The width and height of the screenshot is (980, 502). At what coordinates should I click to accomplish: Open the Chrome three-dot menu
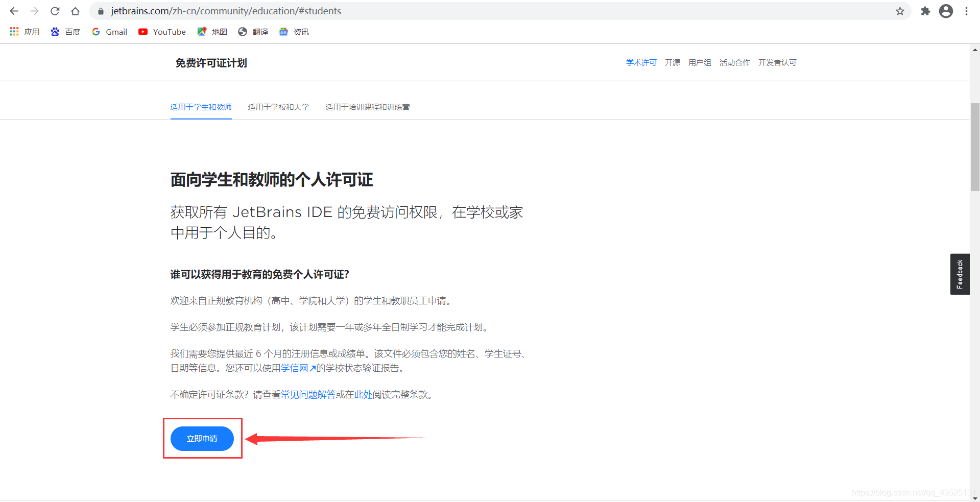pos(966,11)
